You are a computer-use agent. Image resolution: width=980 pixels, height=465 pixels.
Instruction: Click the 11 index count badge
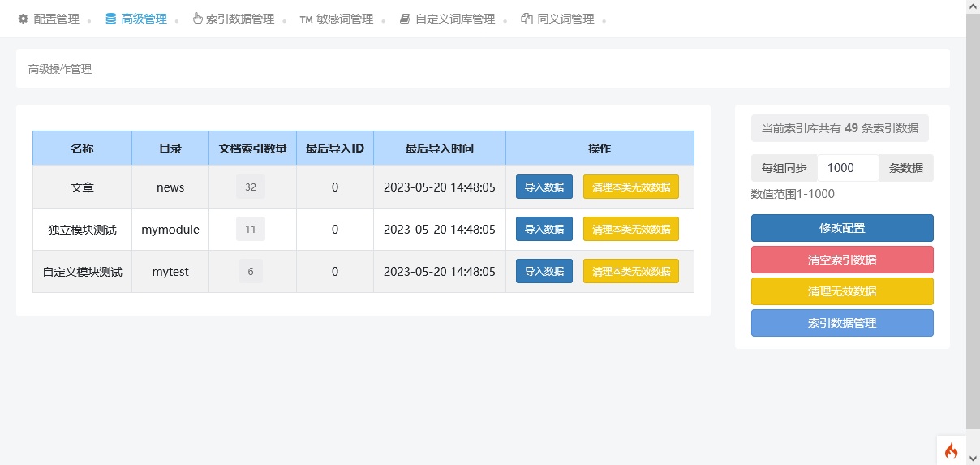[x=251, y=229]
